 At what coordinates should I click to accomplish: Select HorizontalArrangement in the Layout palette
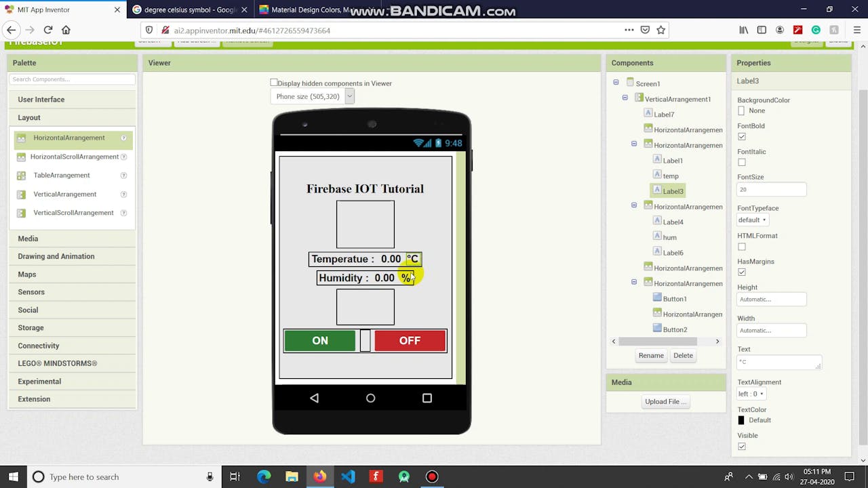(x=68, y=138)
